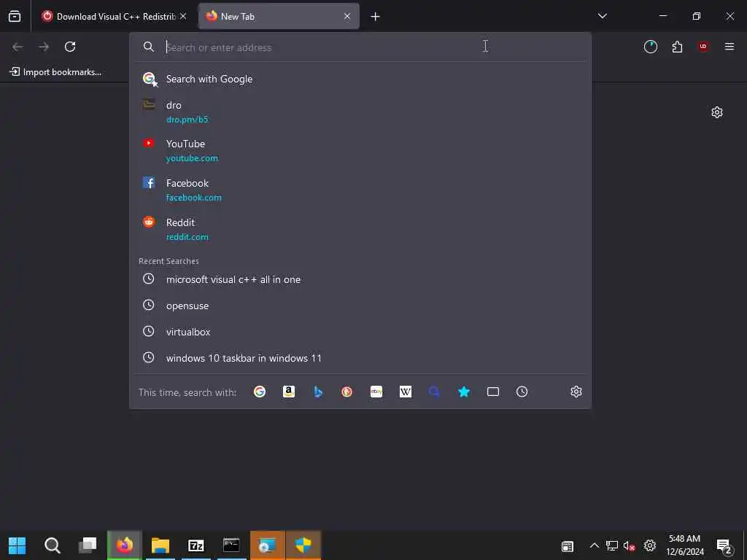
Task: Click the magnifier icon in the address bar
Action: coord(149,47)
